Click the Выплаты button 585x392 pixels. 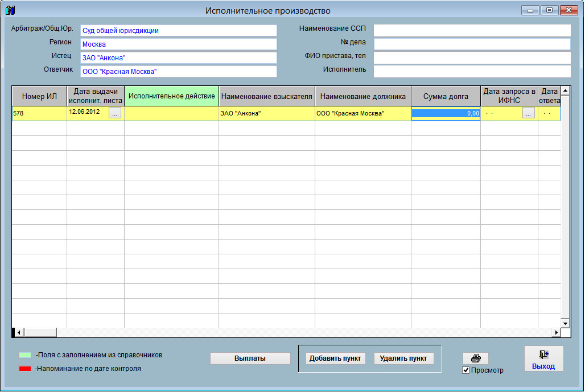250,358
